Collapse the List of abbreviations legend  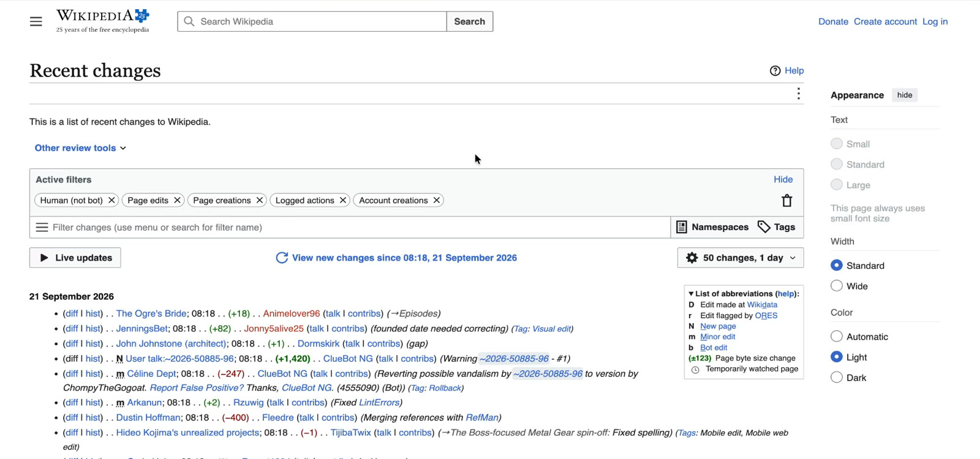point(691,294)
